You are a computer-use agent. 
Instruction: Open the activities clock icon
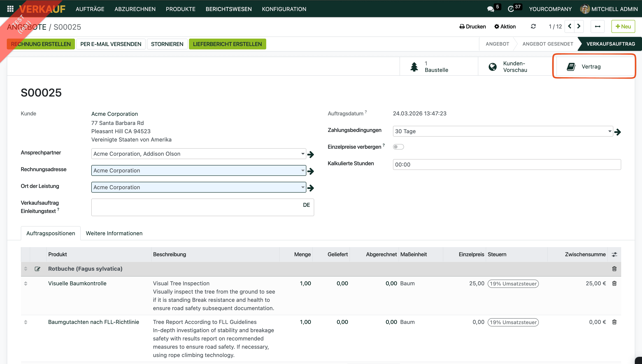coord(511,9)
